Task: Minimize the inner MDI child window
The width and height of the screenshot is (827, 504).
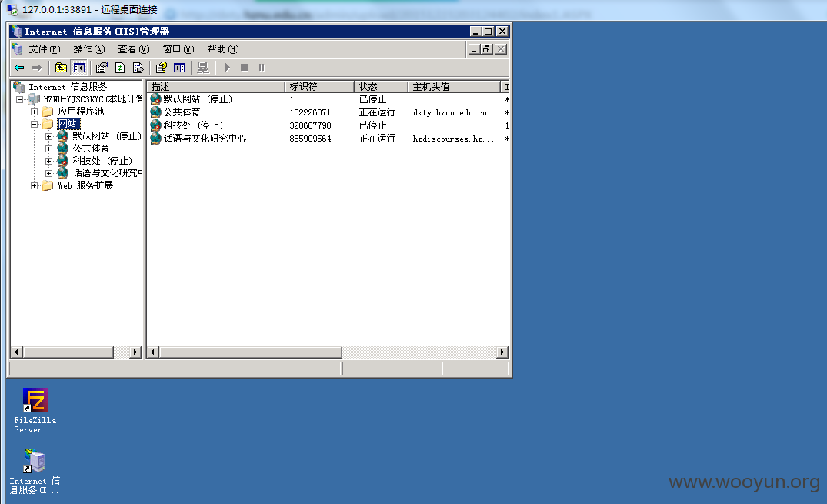Action: [x=474, y=49]
